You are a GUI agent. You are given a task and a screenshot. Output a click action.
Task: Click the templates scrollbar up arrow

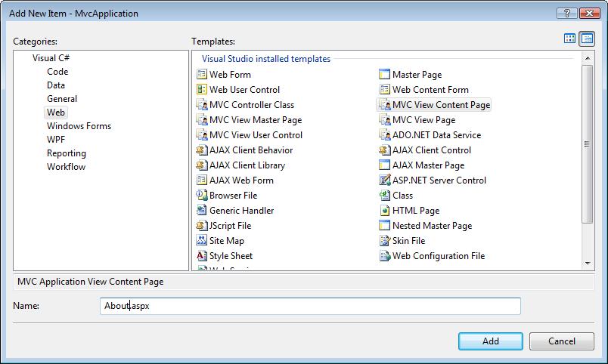pyautogui.click(x=588, y=58)
